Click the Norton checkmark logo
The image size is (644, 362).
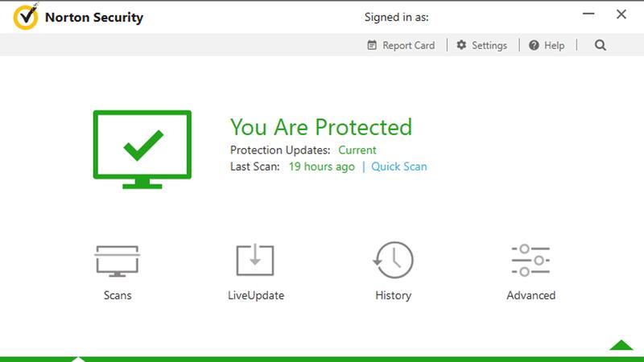(26, 17)
